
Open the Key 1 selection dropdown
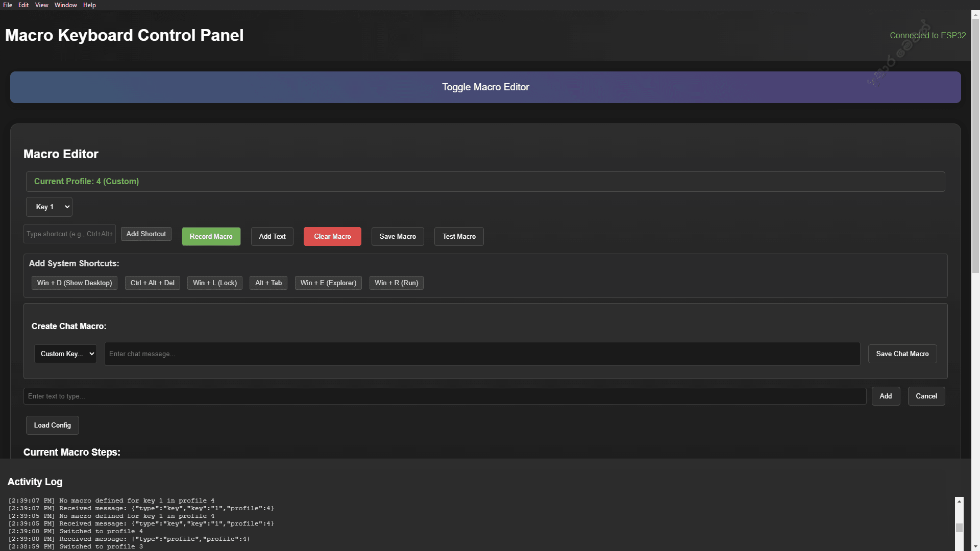(48, 207)
